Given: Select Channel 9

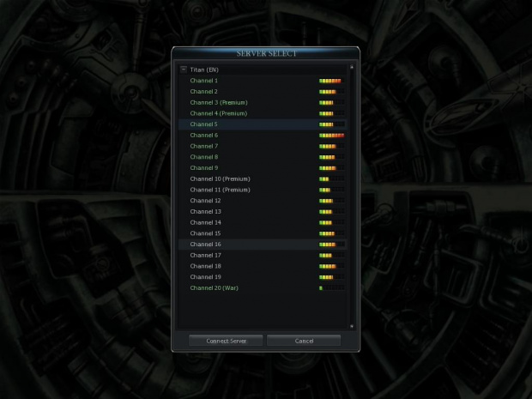Looking at the screenshot, I should [263, 168].
